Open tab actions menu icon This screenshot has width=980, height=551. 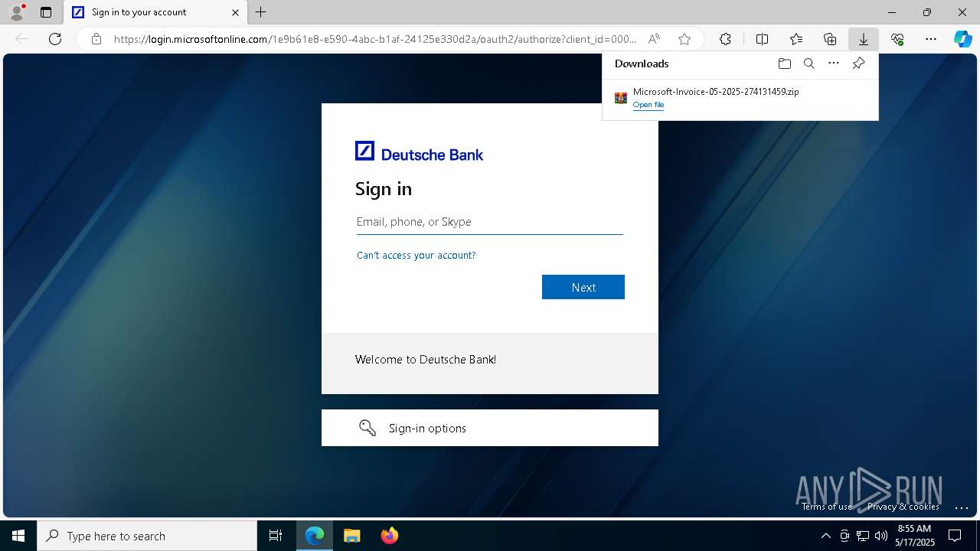point(46,12)
